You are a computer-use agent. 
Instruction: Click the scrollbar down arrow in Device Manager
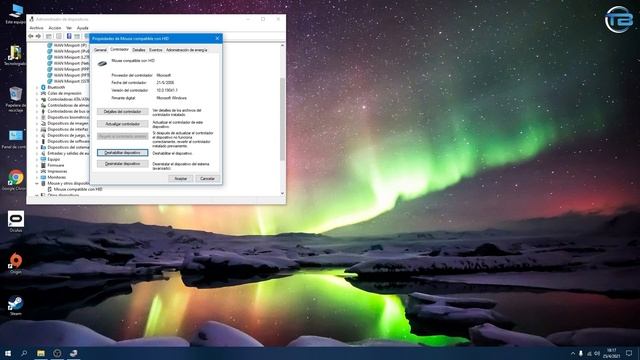[282, 193]
